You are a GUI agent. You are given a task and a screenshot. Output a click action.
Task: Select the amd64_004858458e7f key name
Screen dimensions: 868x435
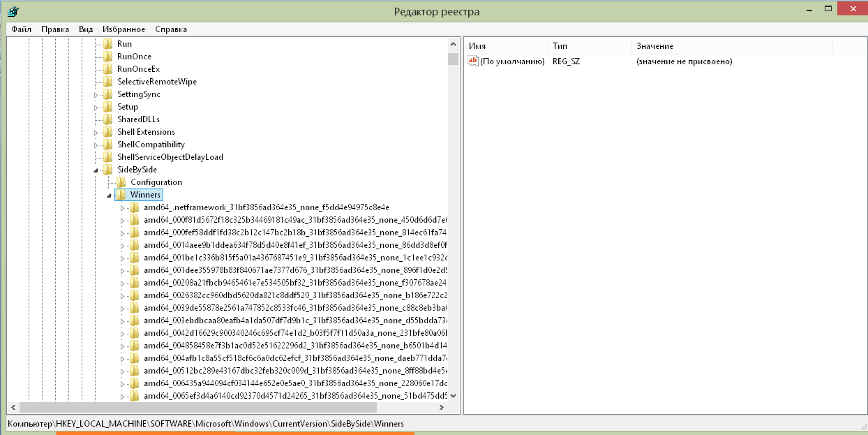click(295, 346)
